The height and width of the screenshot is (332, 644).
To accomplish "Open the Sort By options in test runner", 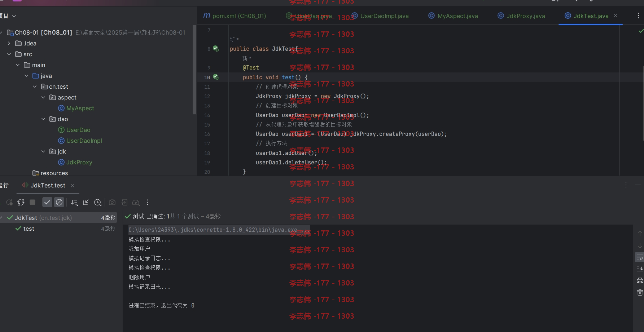I will [x=74, y=202].
